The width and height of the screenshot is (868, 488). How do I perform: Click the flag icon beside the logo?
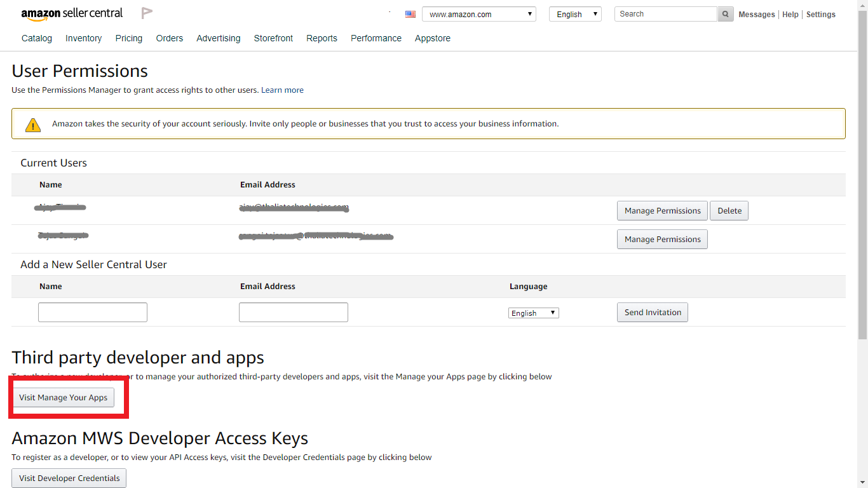click(147, 13)
